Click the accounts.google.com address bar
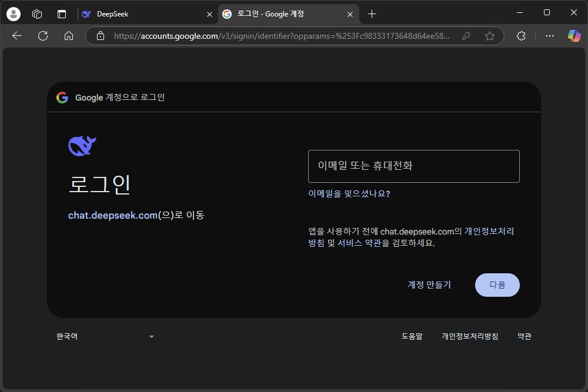The height and width of the screenshot is (392, 588). click(x=282, y=36)
